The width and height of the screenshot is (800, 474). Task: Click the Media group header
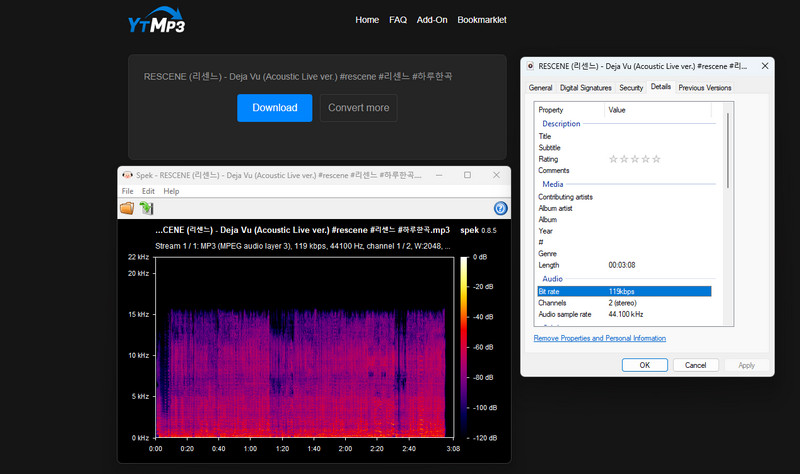click(553, 184)
